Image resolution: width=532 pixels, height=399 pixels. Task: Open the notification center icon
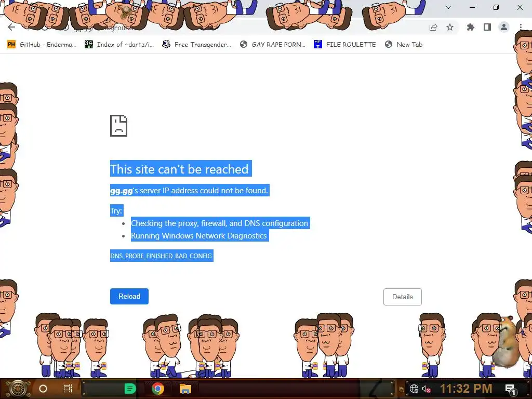(510, 389)
